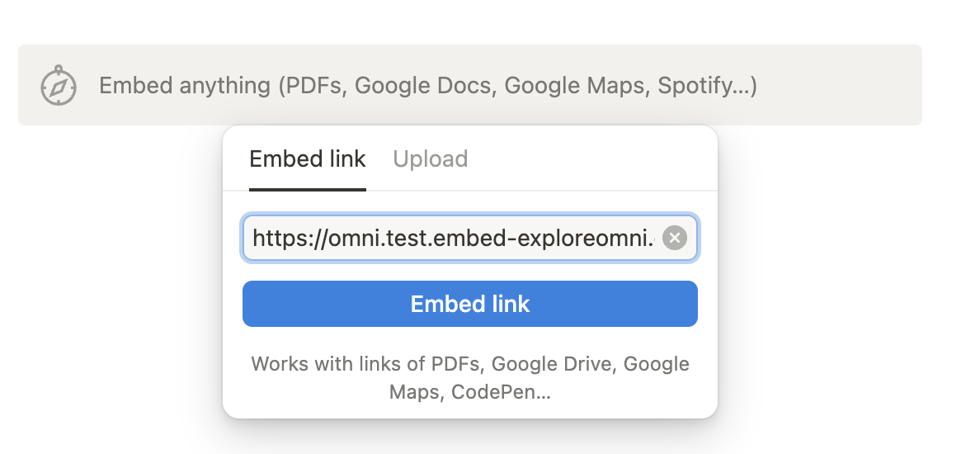Focus the embed URL input field
Screen dimensions: 980x454
click(x=454, y=239)
